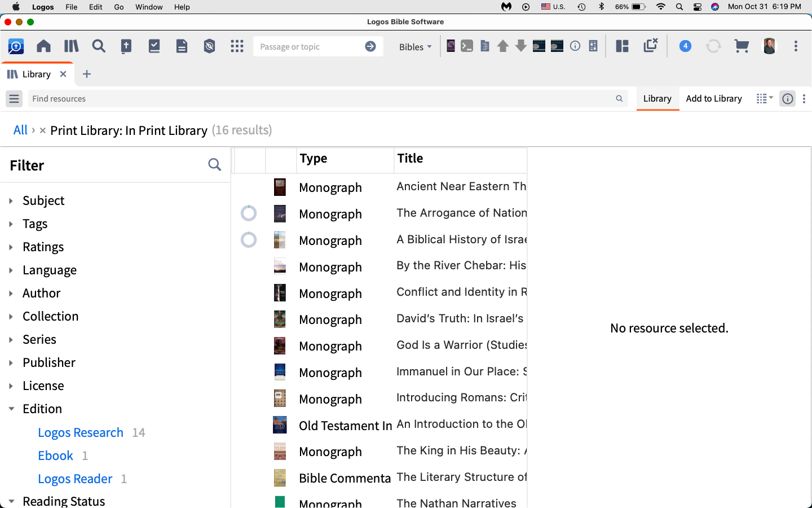Image resolution: width=812 pixels, height=508 pixels.
Task: Expand the Collection filter
Action: click(x=11, y=317)
